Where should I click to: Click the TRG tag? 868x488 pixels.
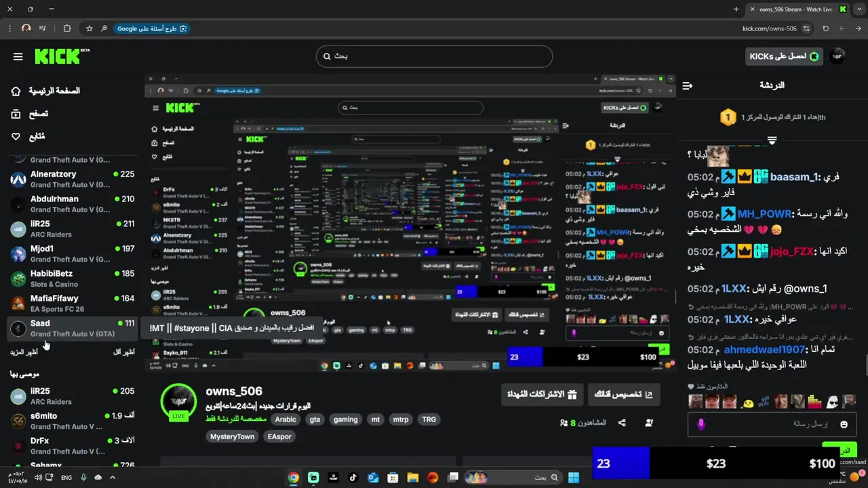tap(429, 420)
